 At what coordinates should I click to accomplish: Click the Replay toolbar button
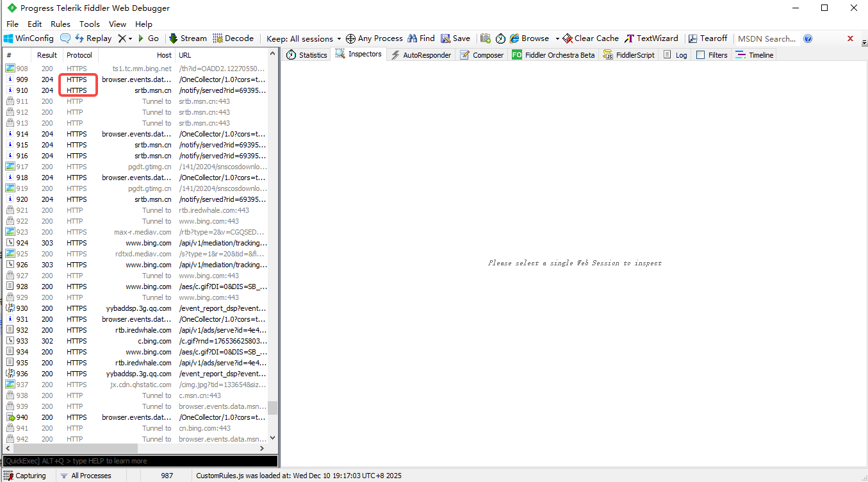pyautogui.click(x=93, y=38)
